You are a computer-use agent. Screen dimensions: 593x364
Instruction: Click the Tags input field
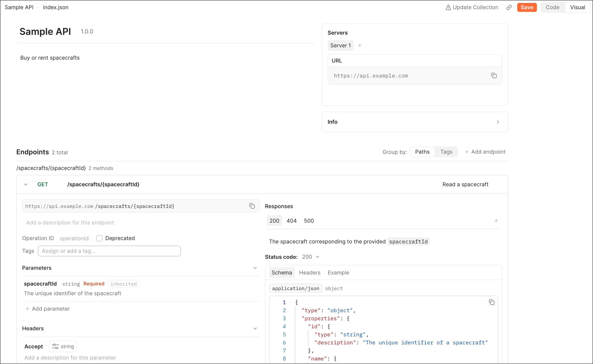coord(109,251)
